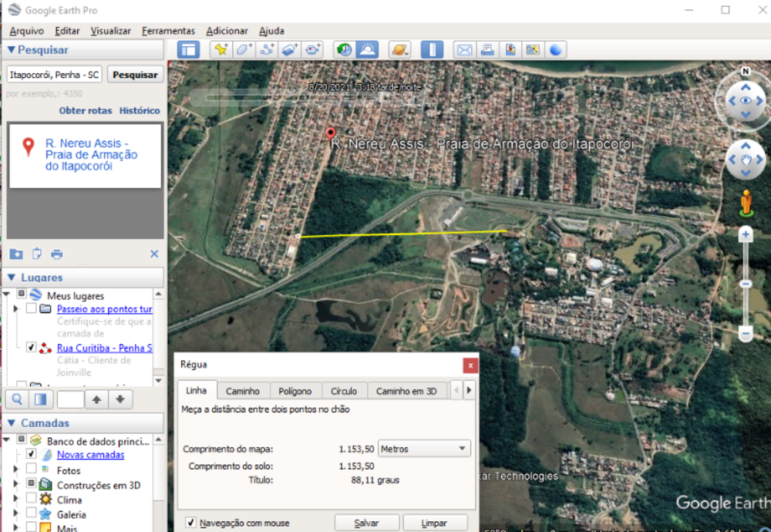This screenshot has height=532, width=771.
Task: Check the Fotos layer checkbox
Action: point(32,470)
